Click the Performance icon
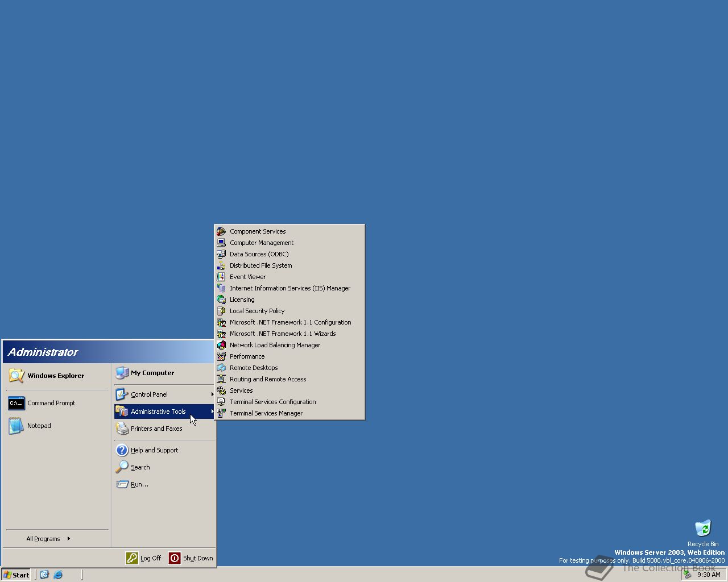This screenshot has width=728, height=582. [x=221, y=356]
